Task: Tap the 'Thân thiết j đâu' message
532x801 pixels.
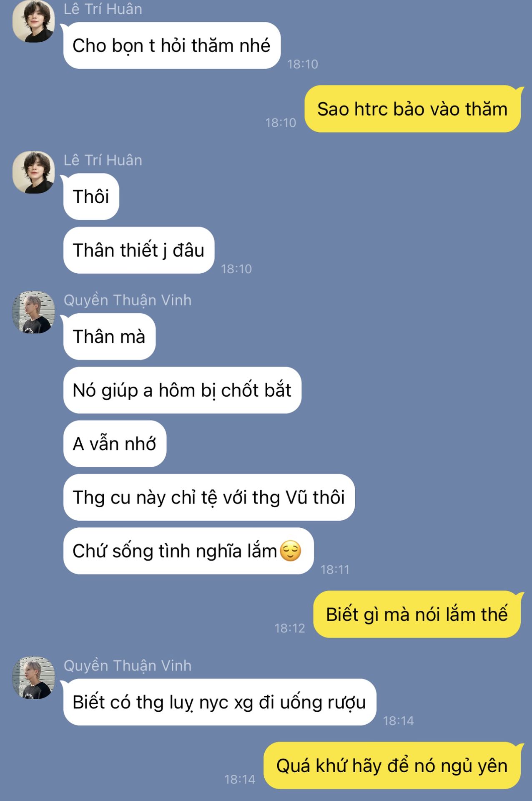Action: (139, 250)
